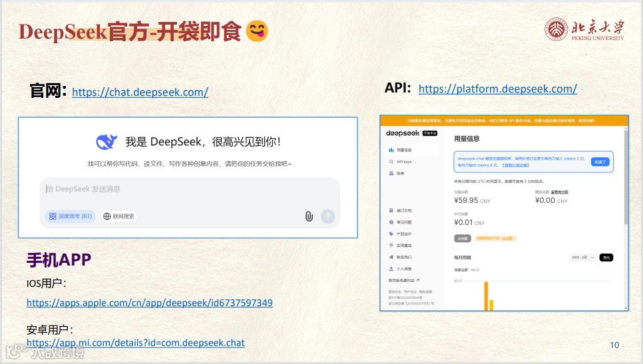The width and height of the screenshot is (643, 364).
Task: Click the paperclip attach file icon
Action: 310,216
